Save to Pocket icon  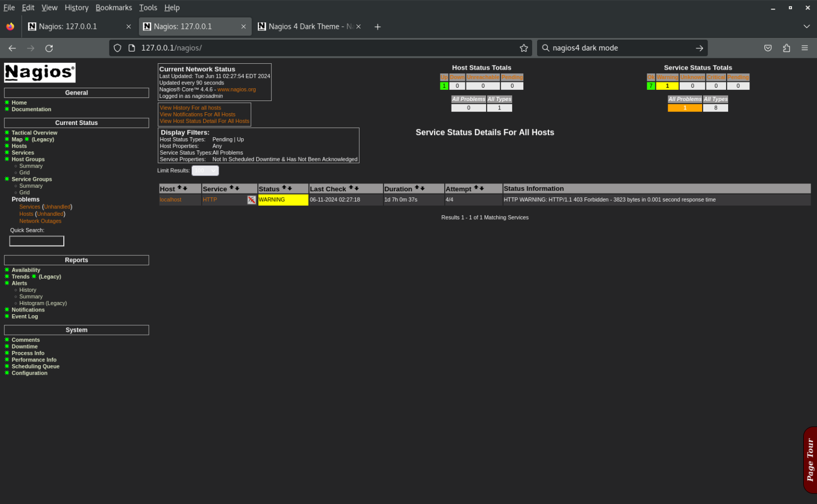click(x=768, y=48)
